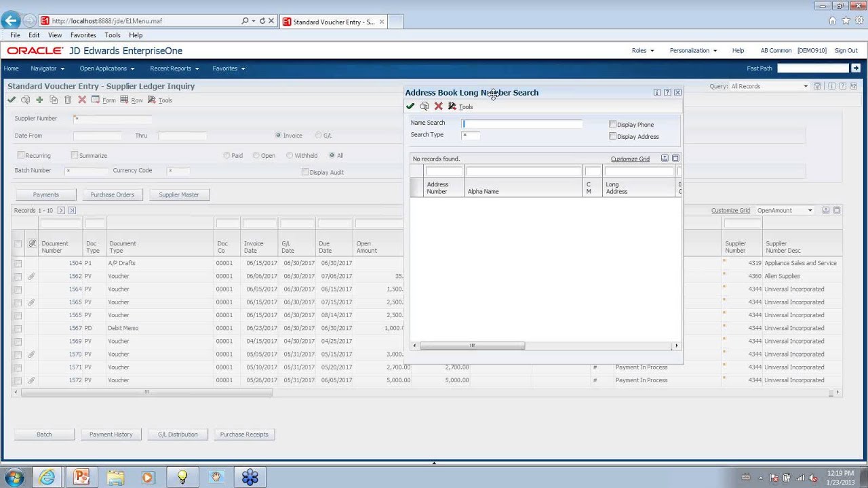868x488 pixels.
Task: Open the Windows Start button
Action: pos(14,477)
